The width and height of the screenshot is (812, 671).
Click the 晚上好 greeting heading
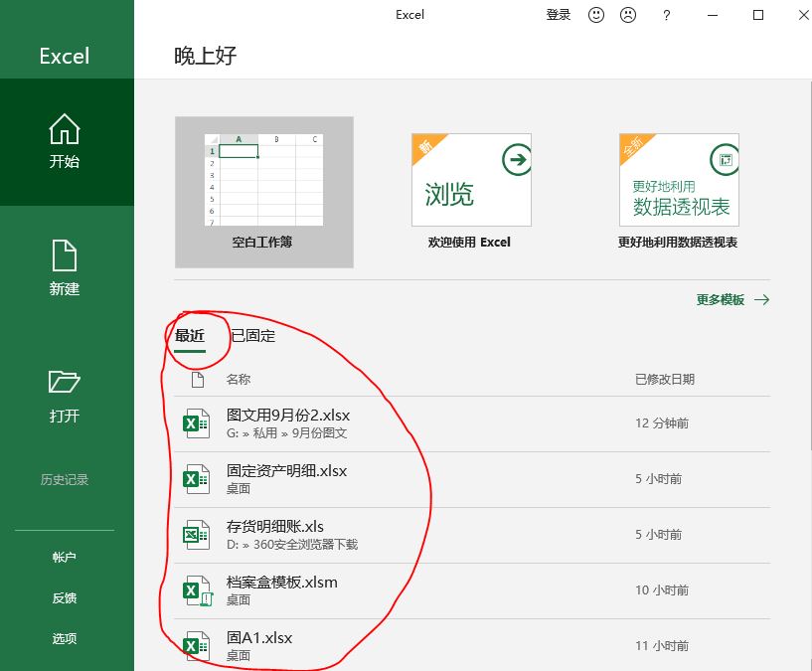tap(205, 56)
